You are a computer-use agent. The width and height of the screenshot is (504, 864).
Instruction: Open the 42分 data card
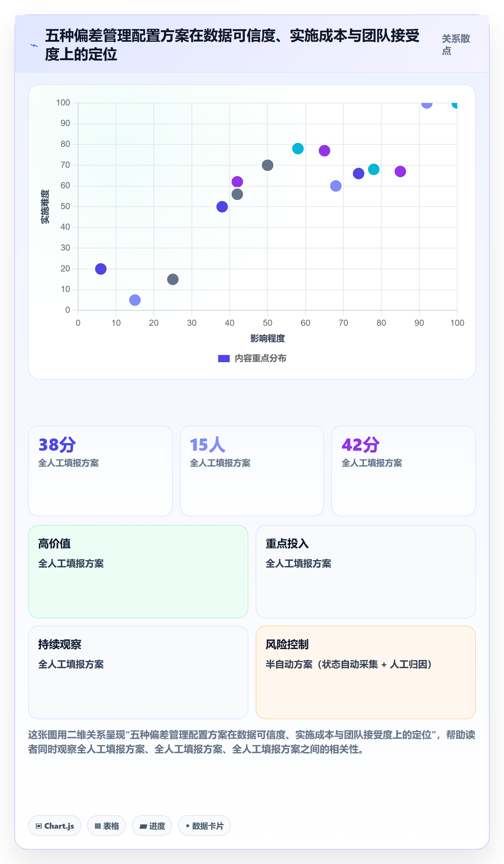(x=404, y=471)
